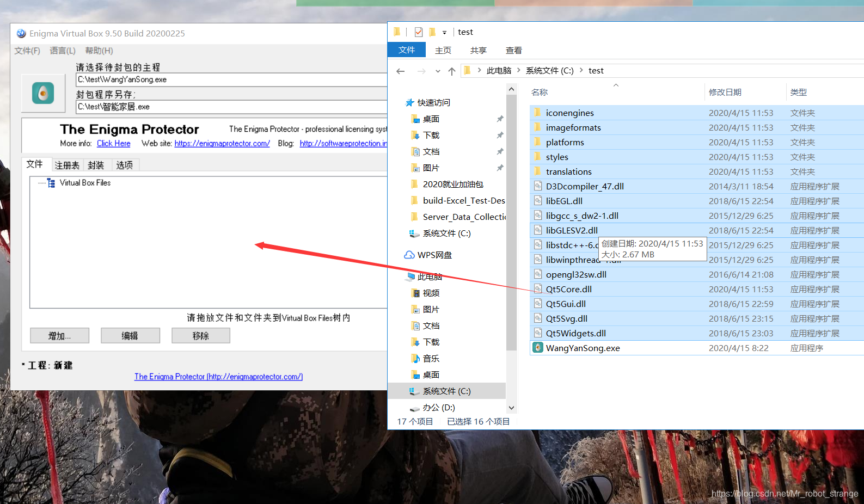Viewport: 864px width, 504px height.
Task: Open the 文件(F) menu in Enigma Virtual Box
Action: [27, 51]
